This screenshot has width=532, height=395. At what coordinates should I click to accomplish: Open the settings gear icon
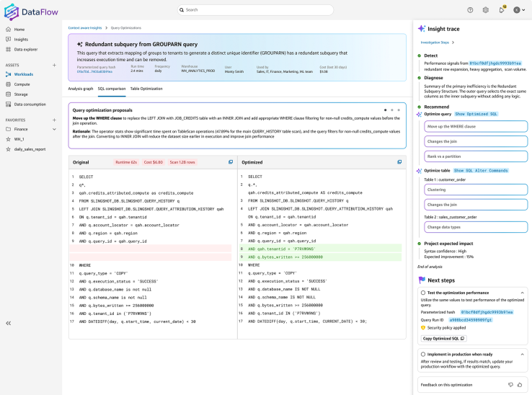click(486, 10)
